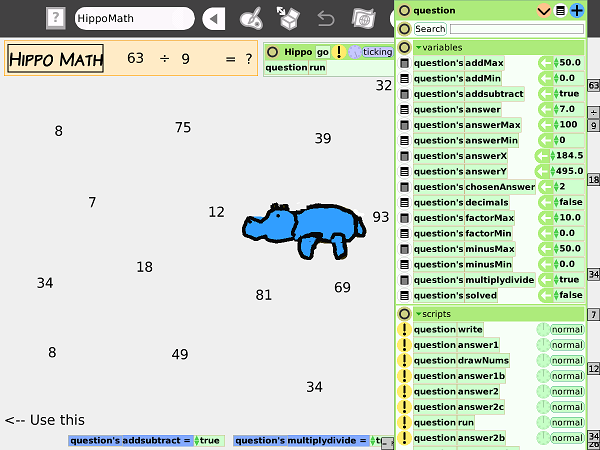
Task: Click the ticking status button
Action: tap(377, 52)
